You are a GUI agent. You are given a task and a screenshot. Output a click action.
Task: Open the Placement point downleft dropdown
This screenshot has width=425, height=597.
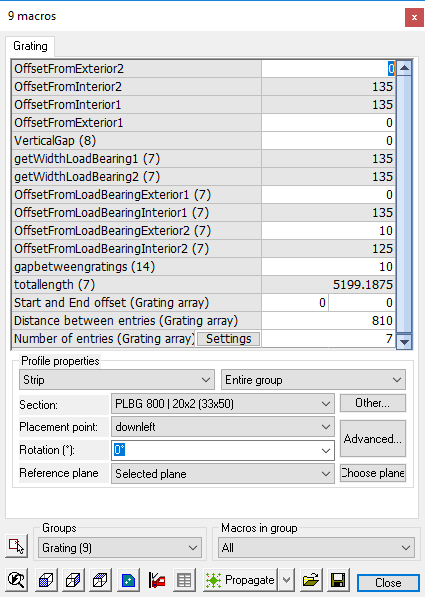click(x=223, y=427)
